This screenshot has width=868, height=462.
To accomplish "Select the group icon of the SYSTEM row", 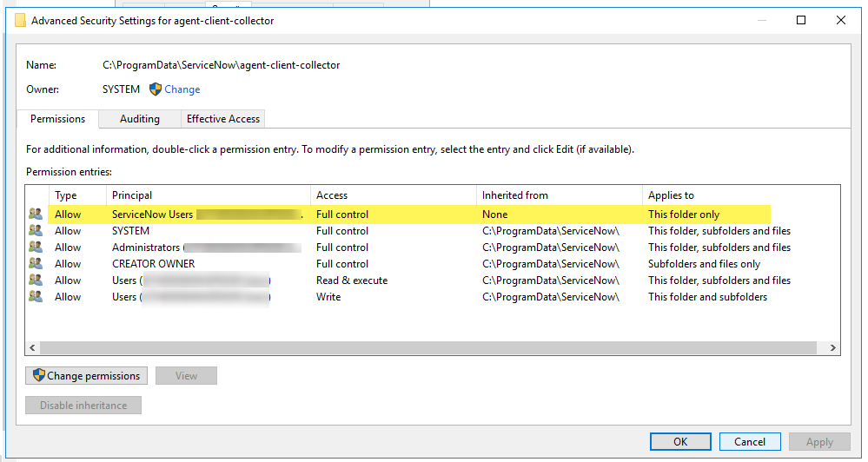I will coord(36,231).
